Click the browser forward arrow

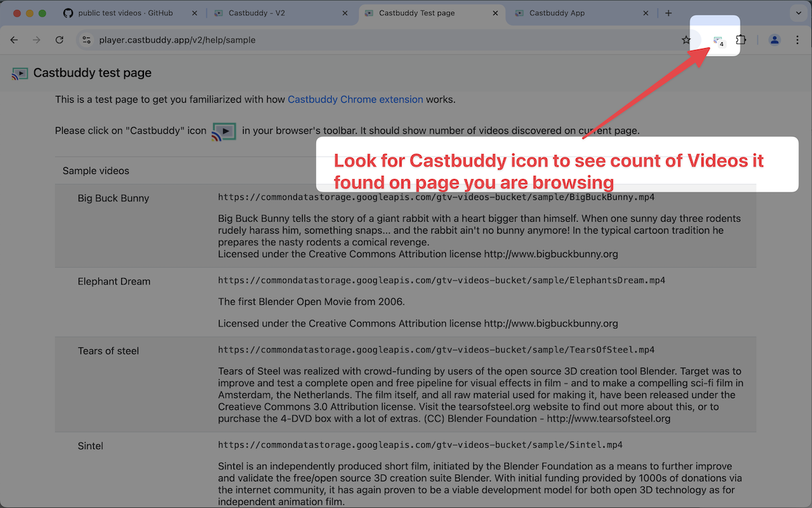(x=37, y=40)
